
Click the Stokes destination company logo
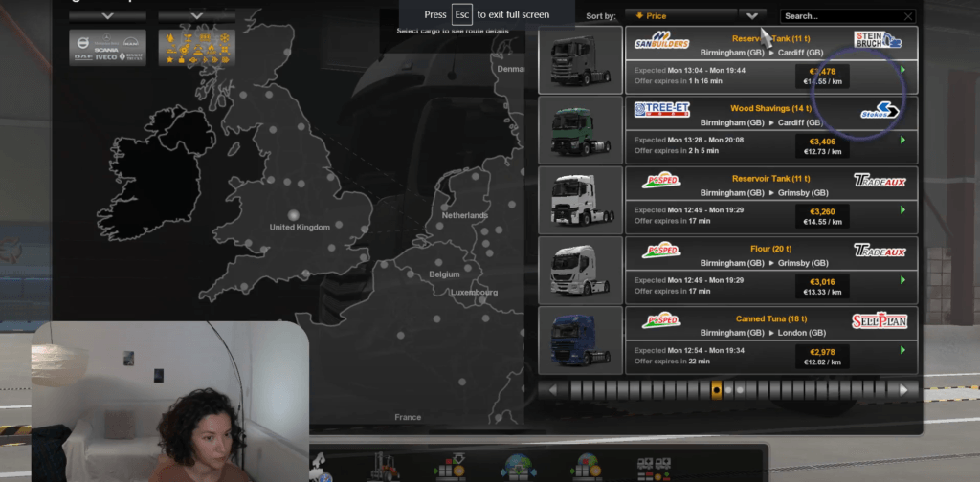click(x=880, y=111)
